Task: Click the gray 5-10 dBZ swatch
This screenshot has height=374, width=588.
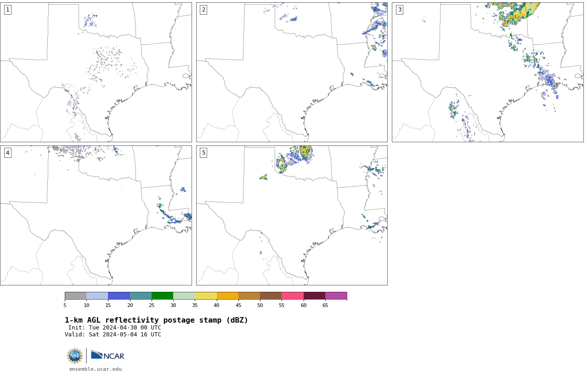Action: (75, 296)
